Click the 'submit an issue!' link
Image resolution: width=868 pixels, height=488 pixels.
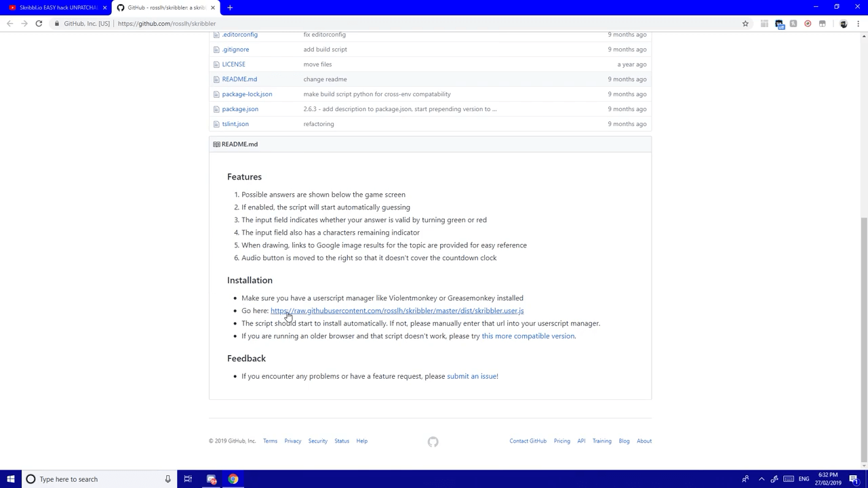point(472,376)
